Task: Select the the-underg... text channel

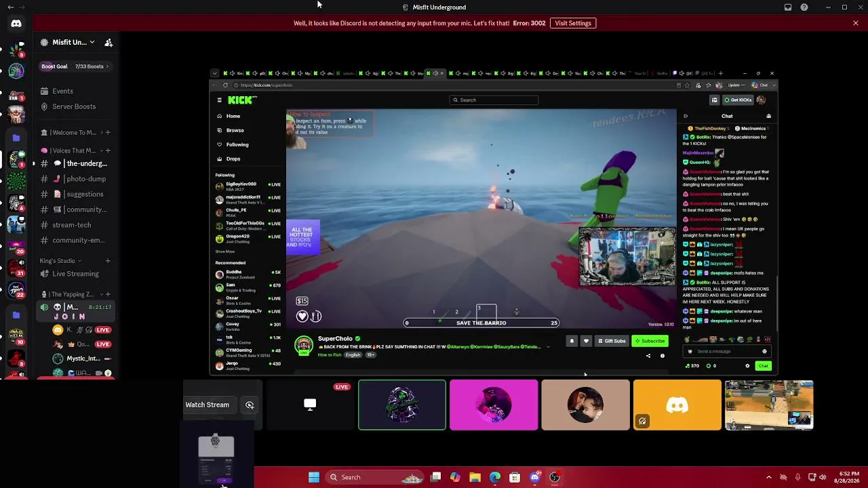Action: (76, 163)
